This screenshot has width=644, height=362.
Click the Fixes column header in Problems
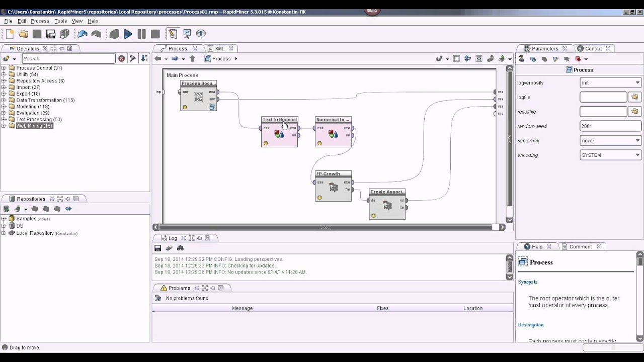click(x=383, y=308)
